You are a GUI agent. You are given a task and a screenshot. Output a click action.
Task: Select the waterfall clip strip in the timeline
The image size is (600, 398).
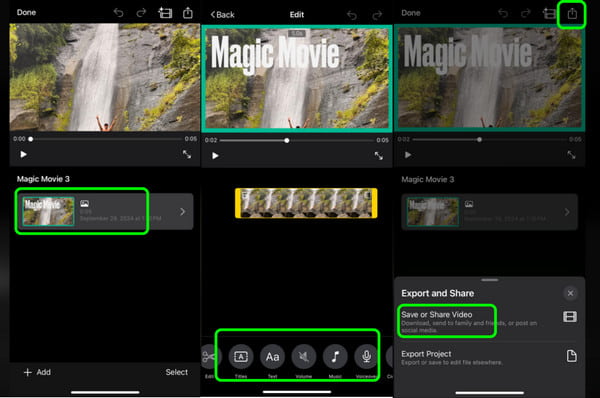[306, 203]
